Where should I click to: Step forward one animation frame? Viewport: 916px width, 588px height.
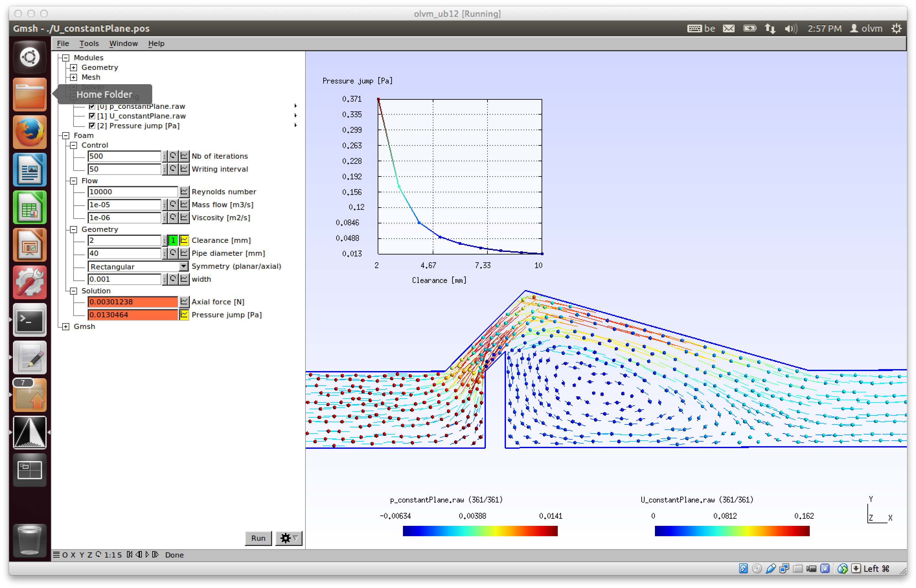click(155, 554)
